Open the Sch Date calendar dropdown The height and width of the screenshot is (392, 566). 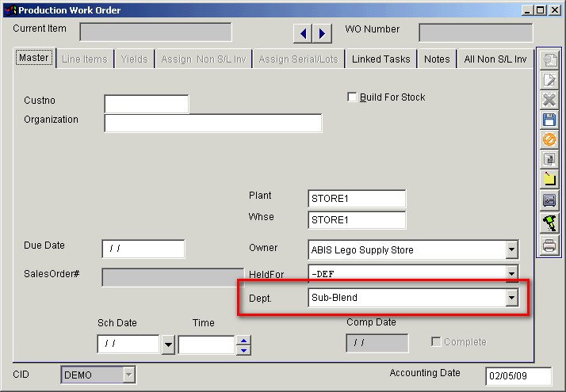(168, 345)
